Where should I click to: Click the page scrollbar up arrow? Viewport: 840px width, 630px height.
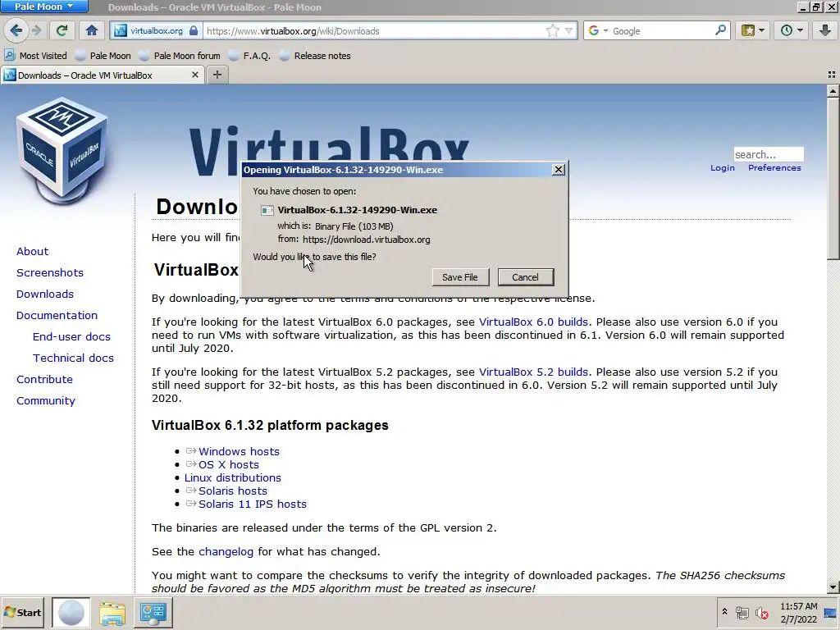point(833,91)
